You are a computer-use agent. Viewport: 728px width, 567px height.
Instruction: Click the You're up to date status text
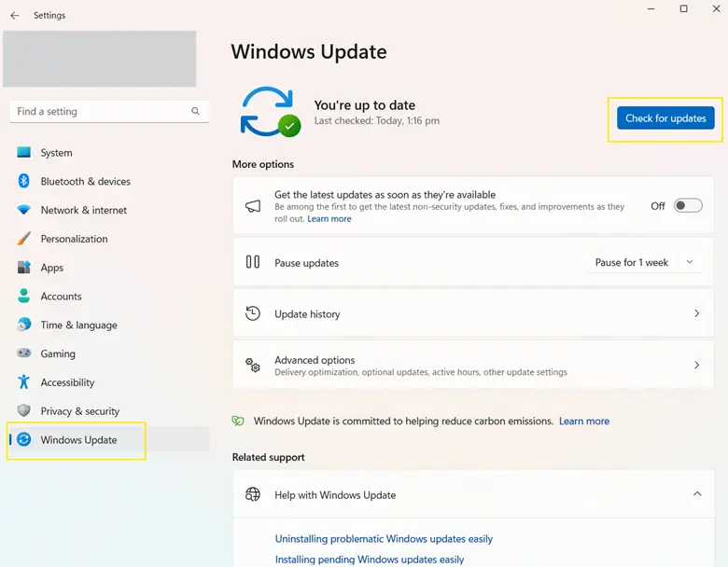coord(364,105)
